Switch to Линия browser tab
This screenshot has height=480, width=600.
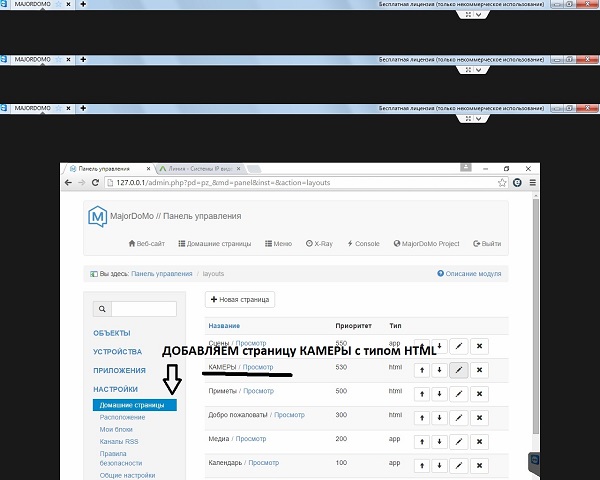pyautogui.click(x=200, y=168)
